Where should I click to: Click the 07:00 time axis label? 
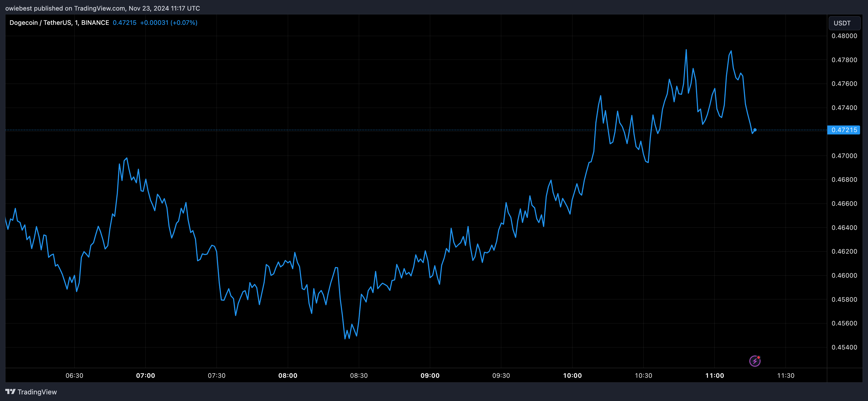(x=146, y=375)
